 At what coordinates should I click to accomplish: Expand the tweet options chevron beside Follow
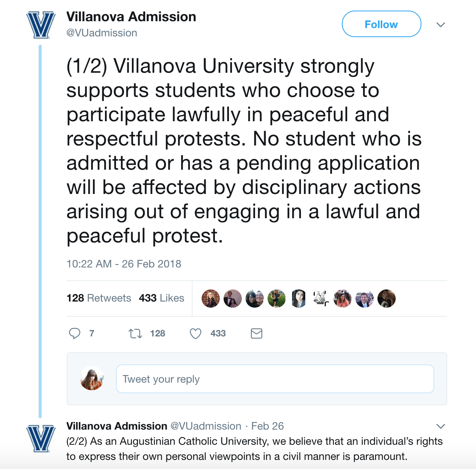(440, 25)
